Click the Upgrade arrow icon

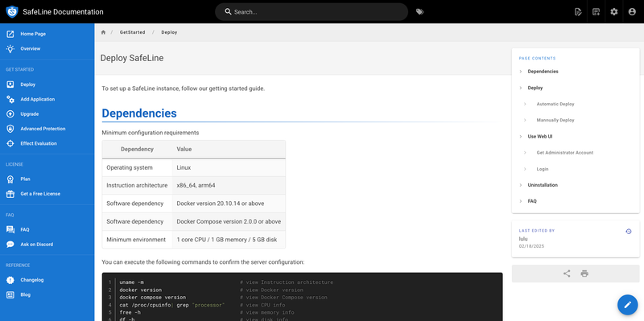10,114
